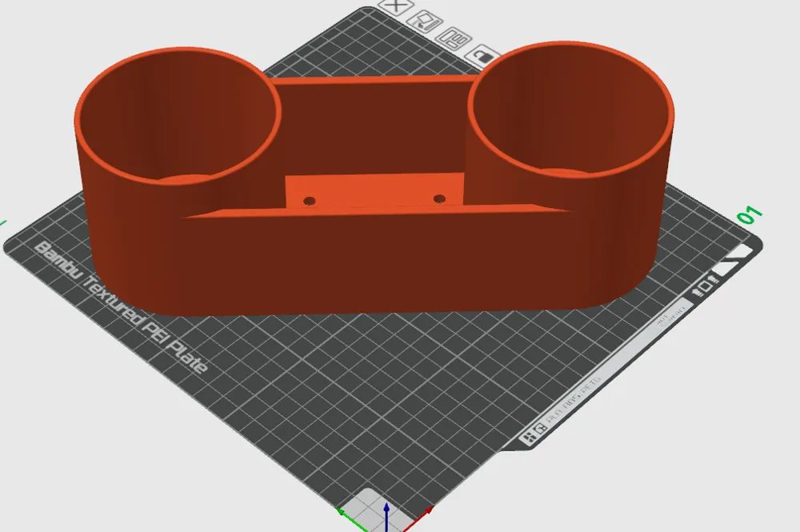Viewport: 800px width, 532px height.
Task: Click the remove plate X icon
Action: pos(395,6)
